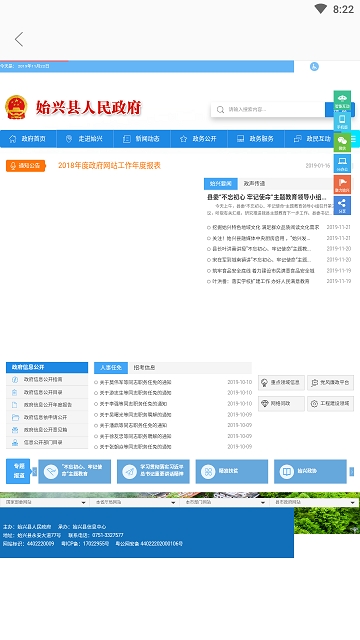Click the wifi status icon
The image size is (360, 640).
click(321, 9)
